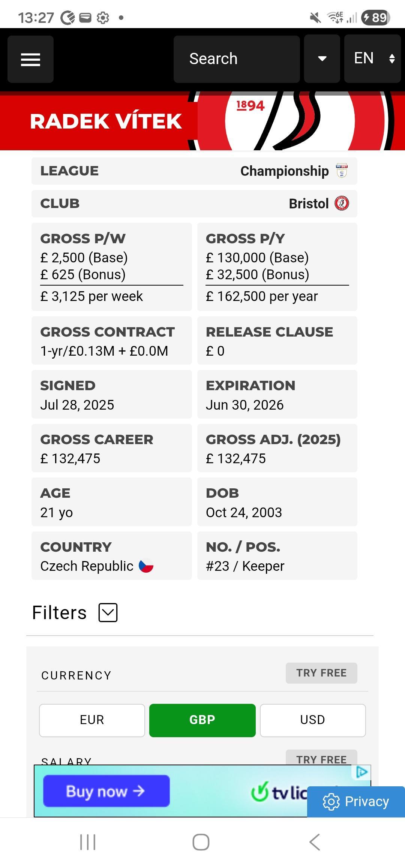Click the Championship league badge icon
Image resolution: width=405 pixels, height=868 pixels.
tap(342, 171)
